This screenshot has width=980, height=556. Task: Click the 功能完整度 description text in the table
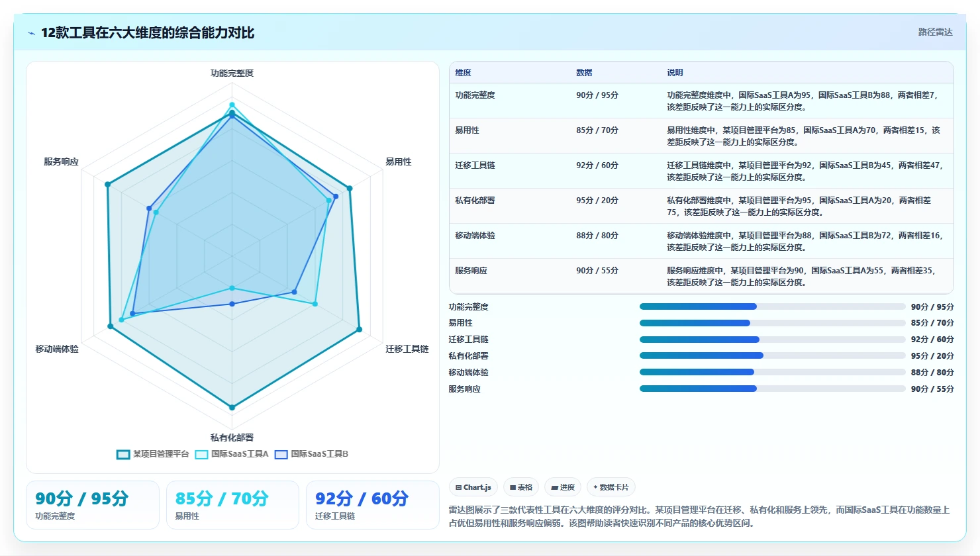point(803,101)
